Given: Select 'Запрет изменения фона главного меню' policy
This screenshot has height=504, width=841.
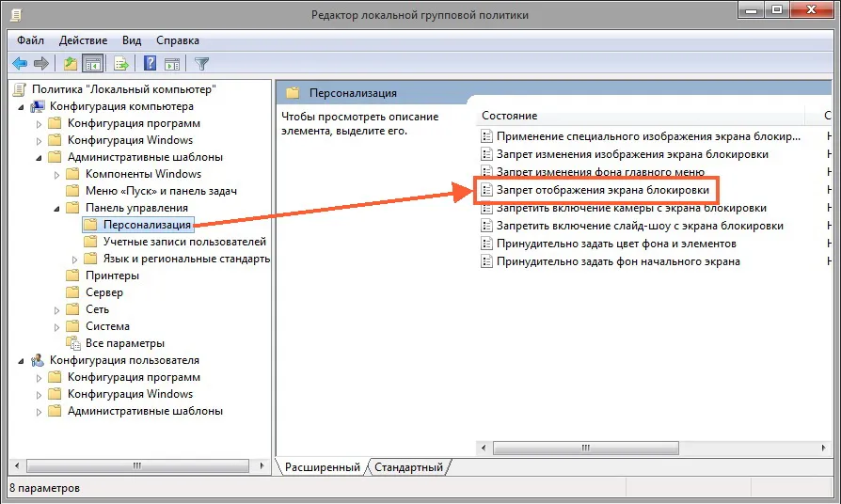Looking at the screenshot, I should coord(600,172).
